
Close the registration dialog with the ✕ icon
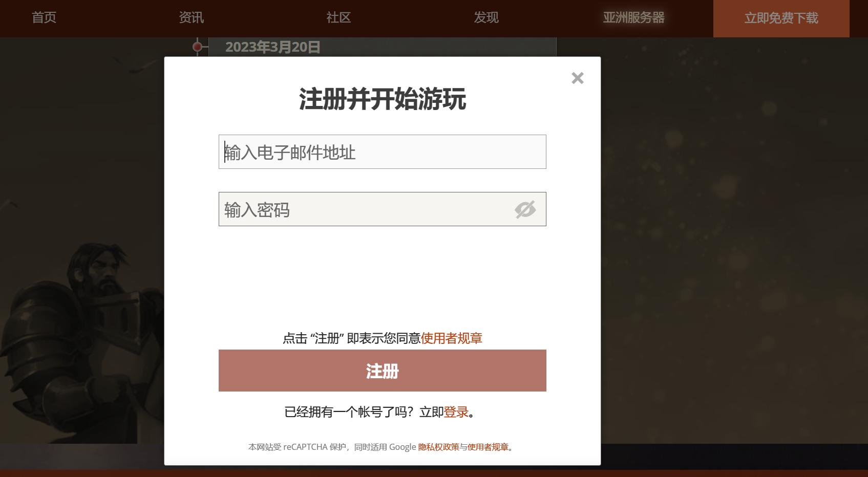point(577,78)
